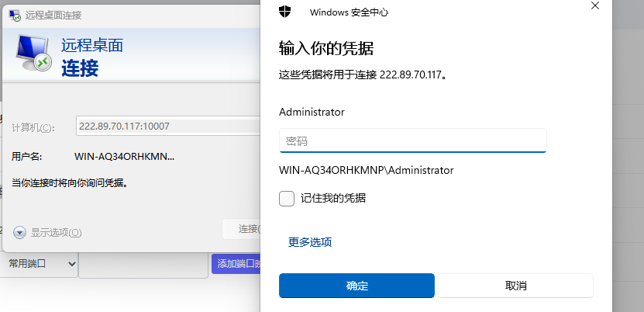Click the 取消 button
644x312 pixels.
[x=516, y=286]
